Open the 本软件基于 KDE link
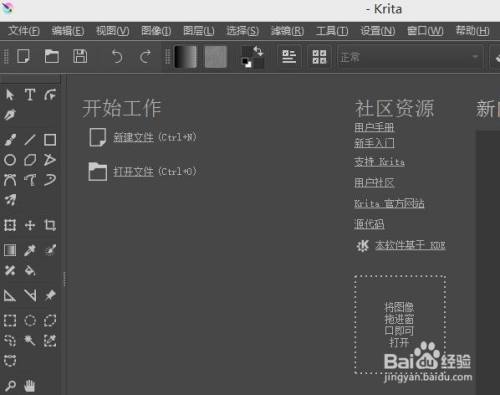500x395 pixels. click(x=410, y=245)
